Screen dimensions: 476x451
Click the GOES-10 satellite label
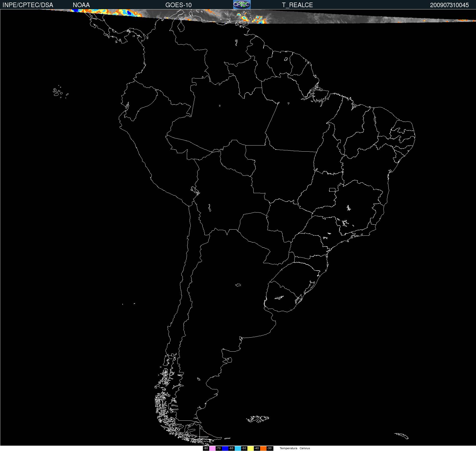(178, 5)
